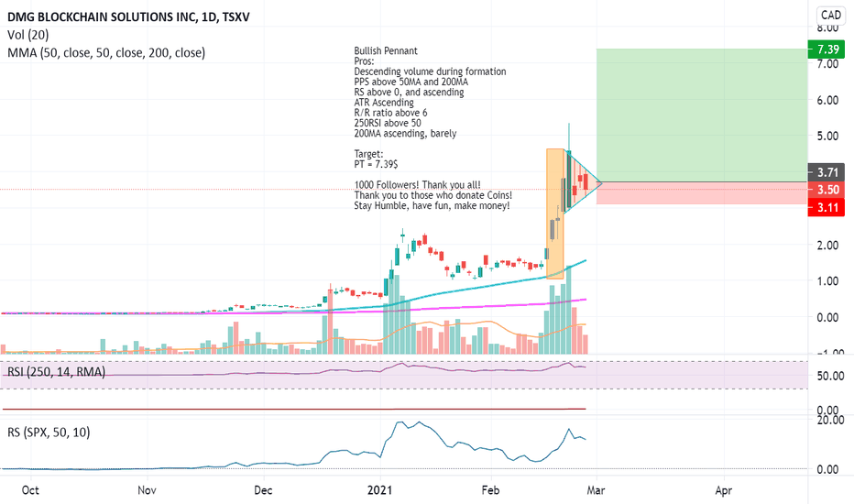
Task: Click the 1.00 price axis label
Action: pyautogui.click(x=827, y=281)
